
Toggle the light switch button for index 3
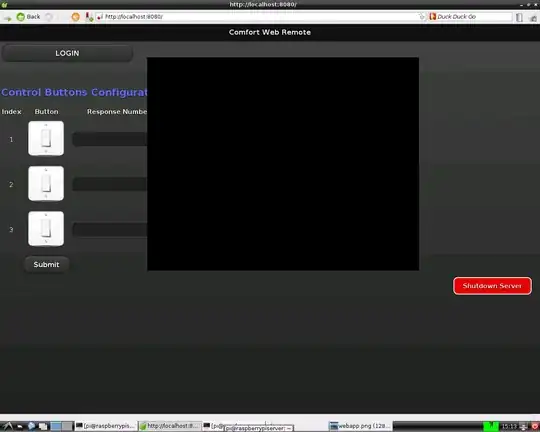pyautogui.click(x=46, y=229)
